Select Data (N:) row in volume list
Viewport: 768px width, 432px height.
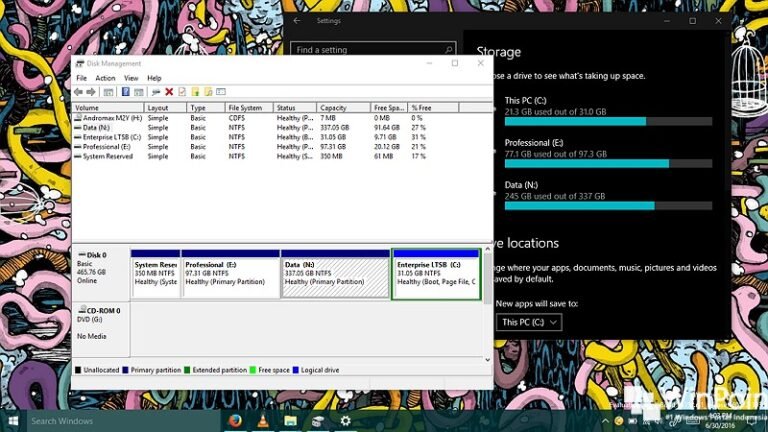point(97,127)
